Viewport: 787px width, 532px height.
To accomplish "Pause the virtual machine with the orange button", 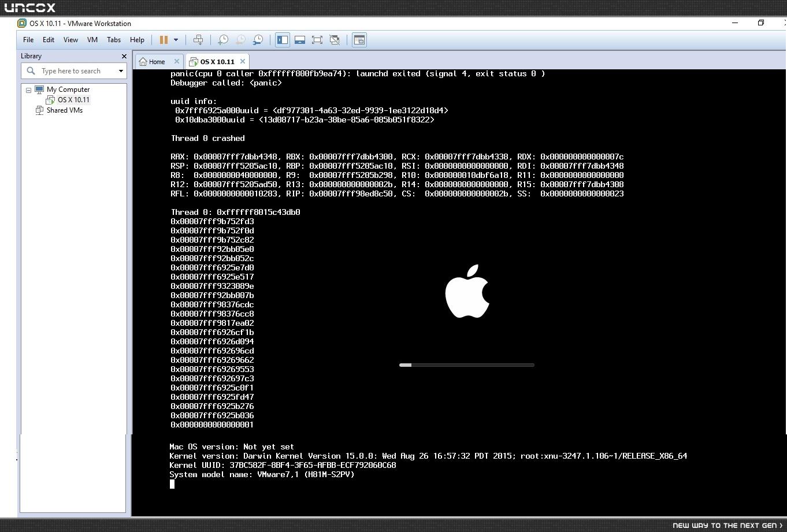I will point(164,40).
